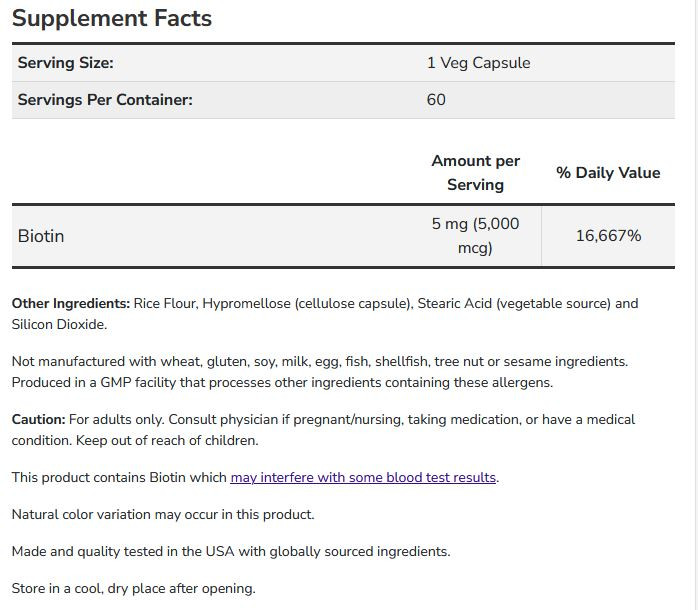
Task: Click the servings value '60'
Action: click(x=436, y=100)
